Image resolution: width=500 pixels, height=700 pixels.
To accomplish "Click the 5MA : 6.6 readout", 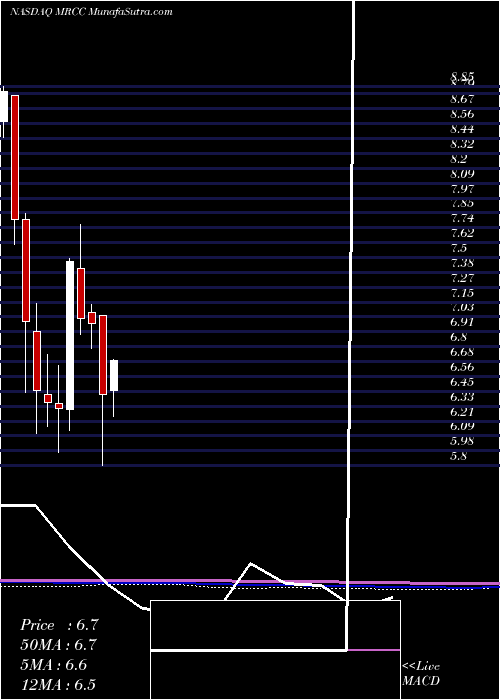I will click(x=54, y=665).
